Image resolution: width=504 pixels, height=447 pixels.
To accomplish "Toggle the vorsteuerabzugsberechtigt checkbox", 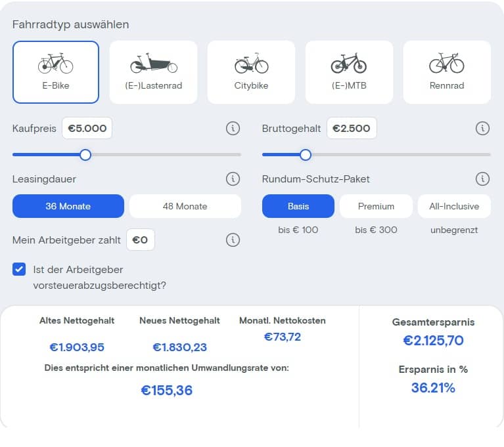I will [19, 269].
